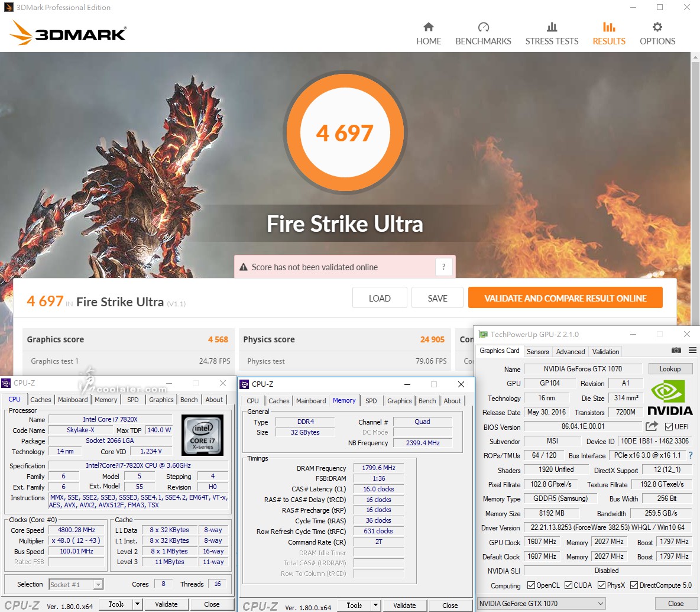Screen dimensions: 700x612
Task: Click the warning triangle icon
Action: pos(244,267)
